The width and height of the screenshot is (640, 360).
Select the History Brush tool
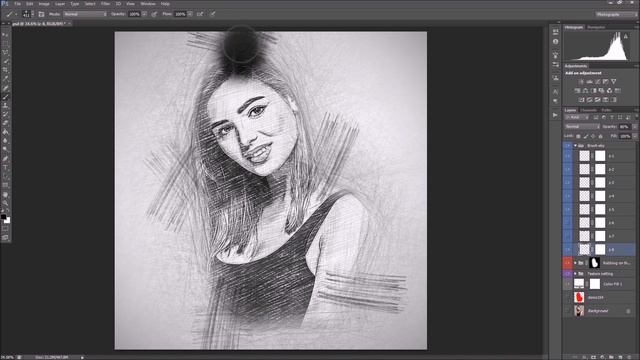[5, 115]
